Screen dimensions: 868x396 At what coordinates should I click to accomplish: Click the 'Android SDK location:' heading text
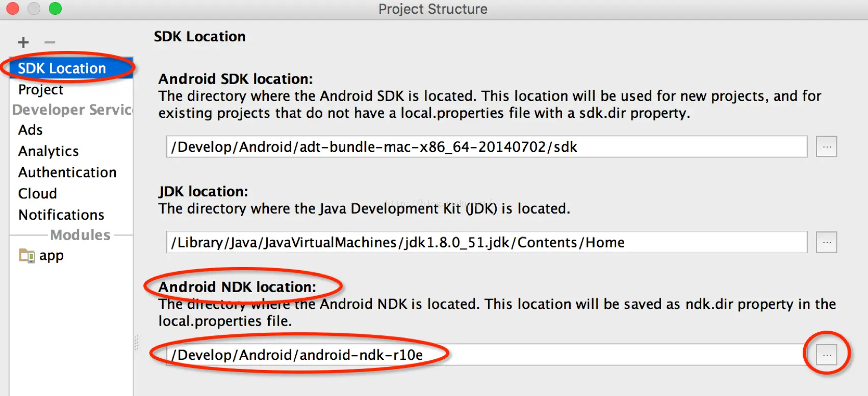tap(236, 79)
